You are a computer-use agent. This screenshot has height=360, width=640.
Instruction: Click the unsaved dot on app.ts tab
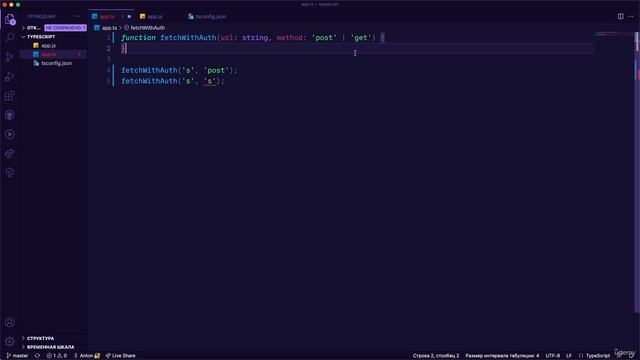pos(129,17)
